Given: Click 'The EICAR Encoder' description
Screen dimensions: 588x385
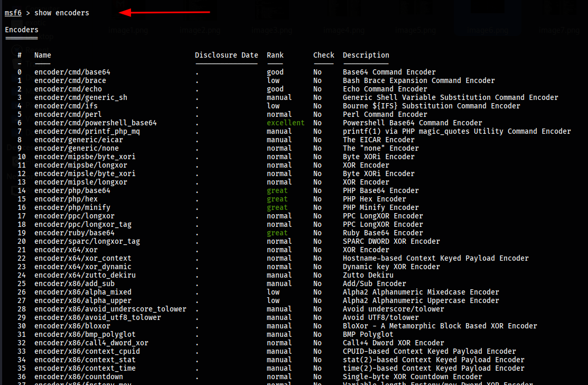Looking at the screenshot, I should click(x=378, y=140).
